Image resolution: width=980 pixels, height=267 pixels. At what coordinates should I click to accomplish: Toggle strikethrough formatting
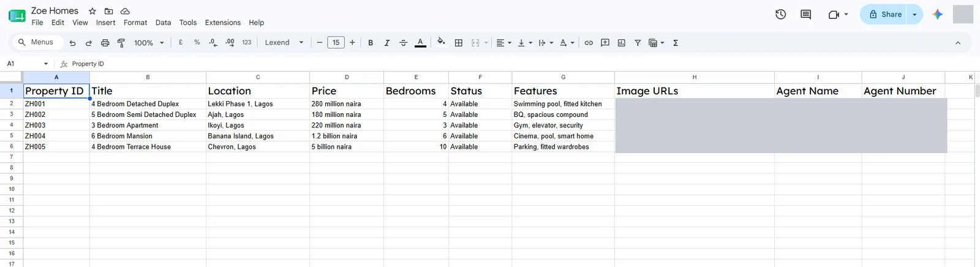[x=403, y=43]
